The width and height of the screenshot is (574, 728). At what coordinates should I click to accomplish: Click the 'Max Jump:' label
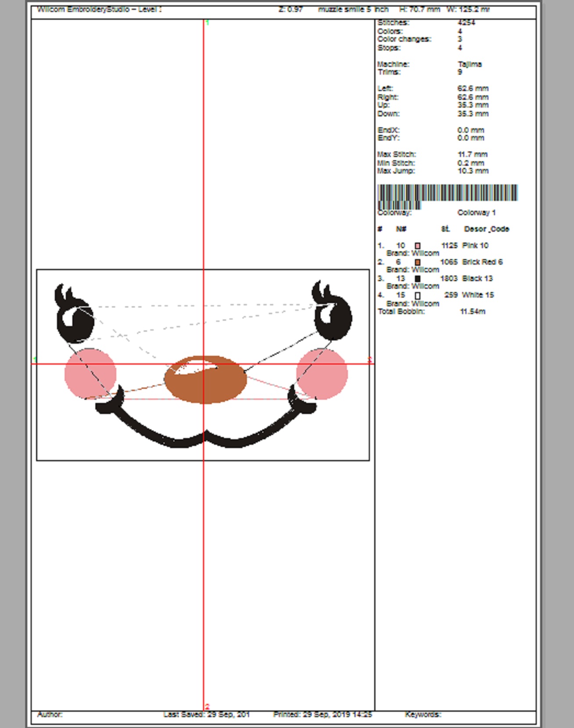point(396,171)
